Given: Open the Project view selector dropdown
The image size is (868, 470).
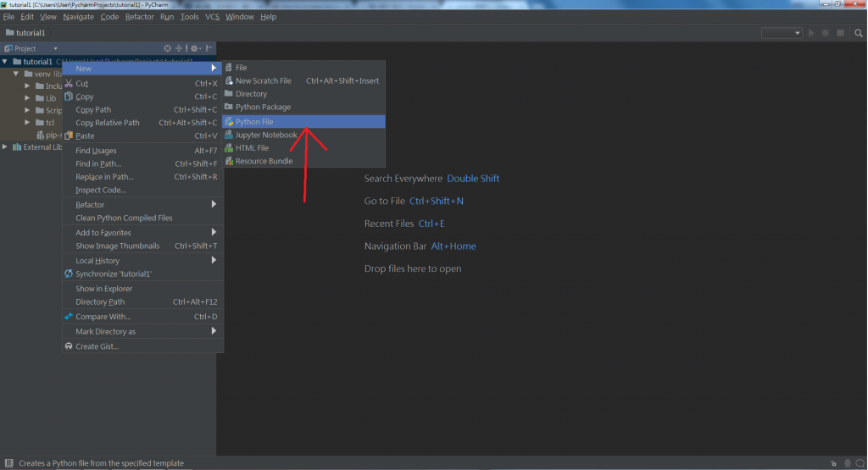Looking at the screenshot, I should 55,48.
